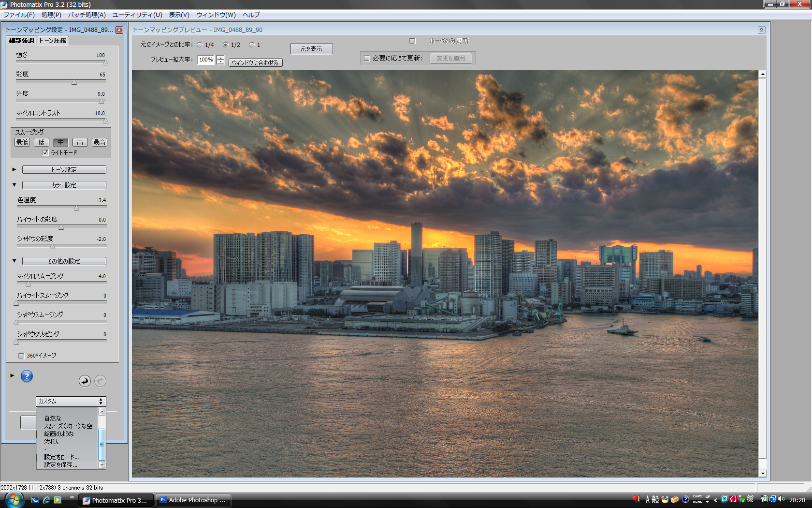The height and width of the screenshot is (508, 812).
Task: Open the Windows Start menu
Action: coord(14,500)
